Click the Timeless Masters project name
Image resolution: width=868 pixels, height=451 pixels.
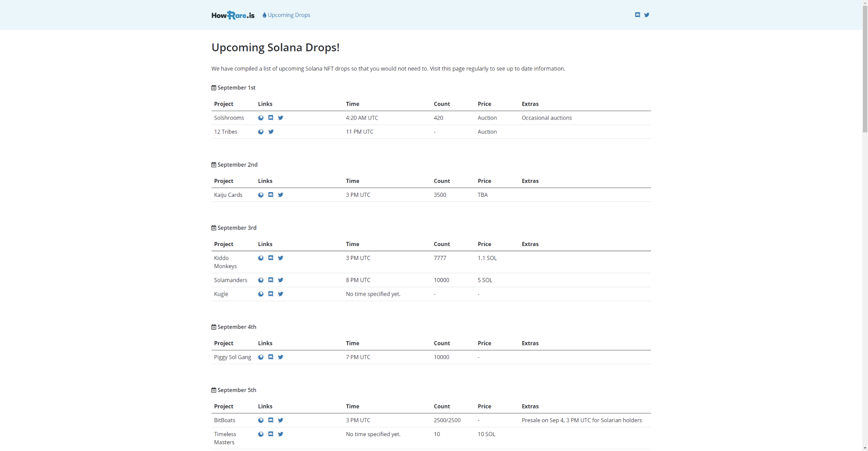[225, 438]
